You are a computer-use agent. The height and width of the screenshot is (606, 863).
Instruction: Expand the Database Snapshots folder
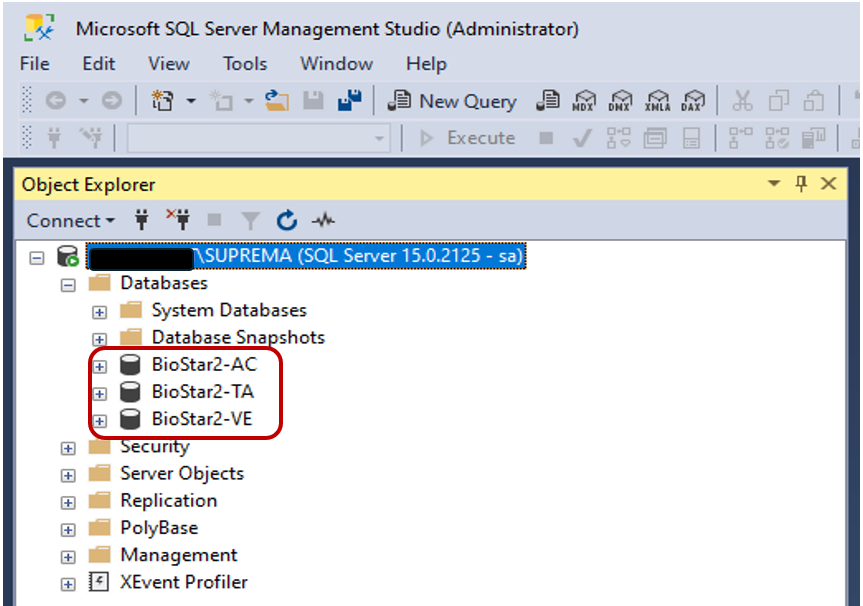point(99,339)
